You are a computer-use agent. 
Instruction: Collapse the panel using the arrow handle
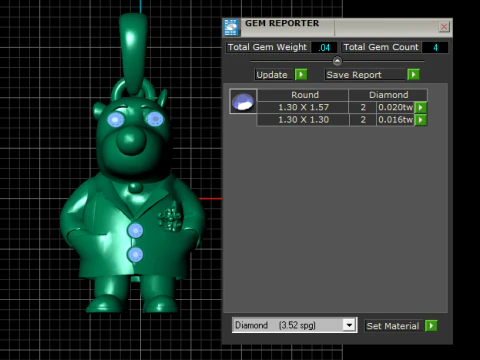tap(337, 61)
